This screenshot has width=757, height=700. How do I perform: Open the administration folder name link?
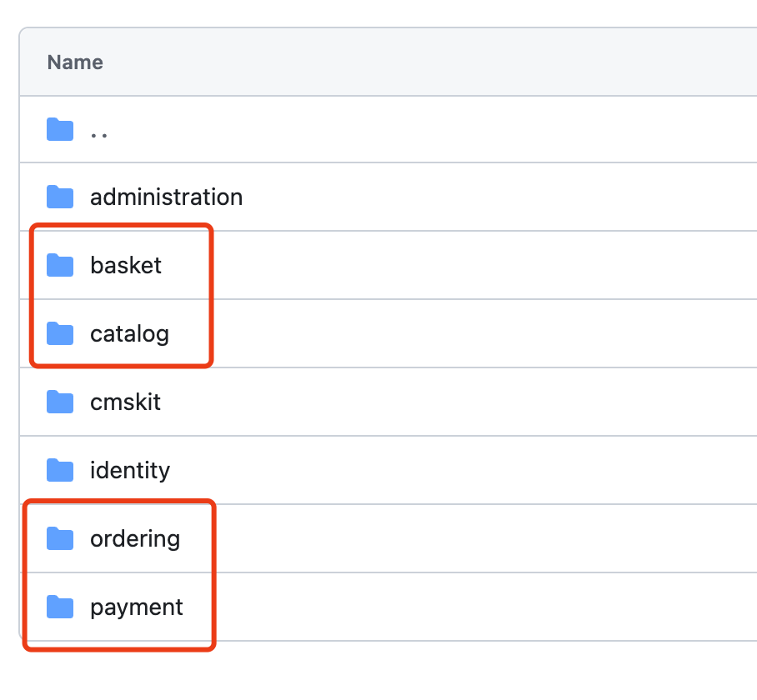click(167, 197)
